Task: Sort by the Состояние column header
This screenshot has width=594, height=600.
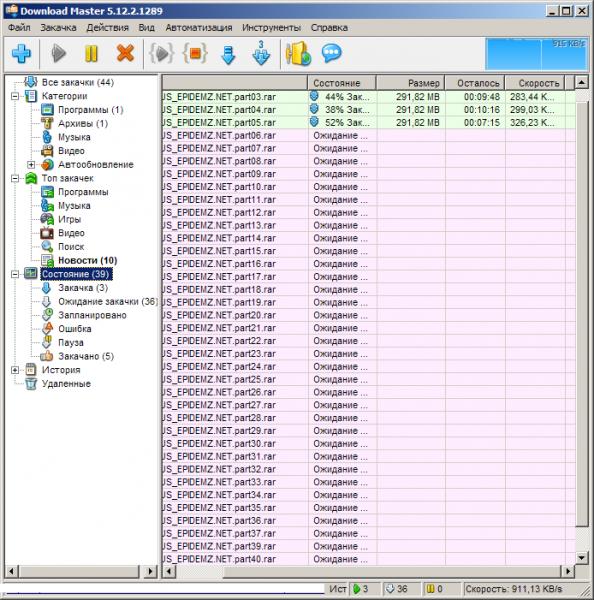Action: (x=341, y=83)
